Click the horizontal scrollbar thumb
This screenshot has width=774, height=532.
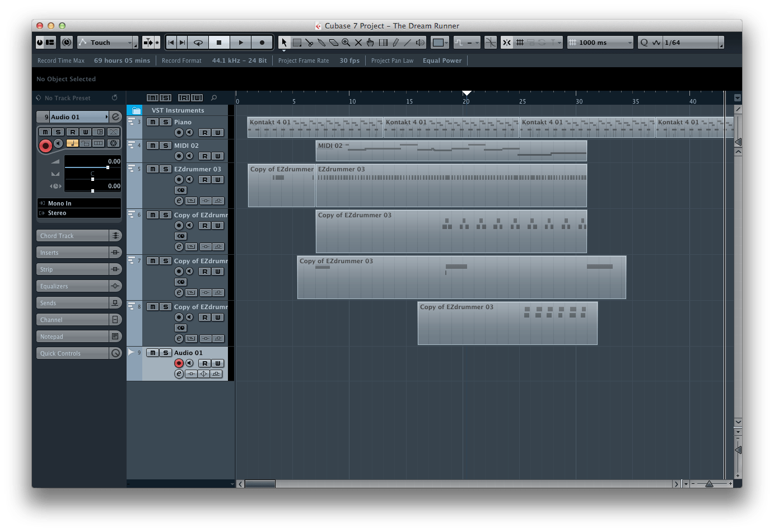tap(260, 484)
